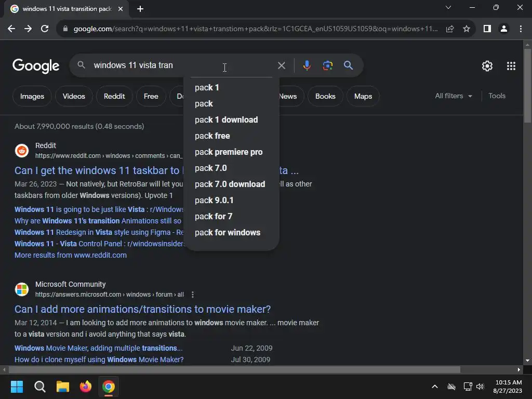Share this page from the address bar
This screenshot has width=532, height=399.
[x=450, y=29]
